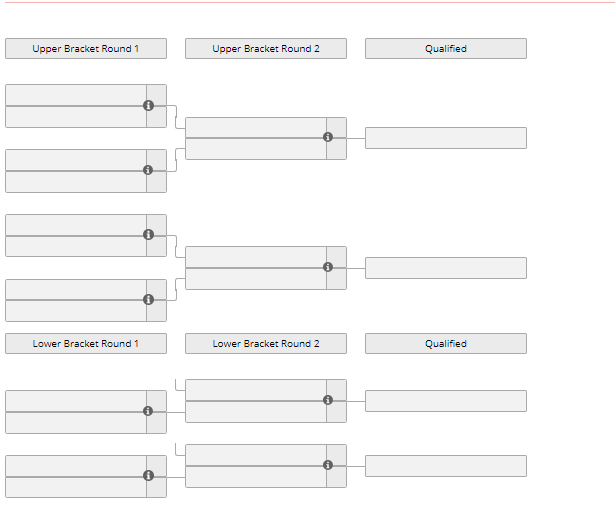615x515 pixels.
Task: Open info for fourth Upper Bracket Round 1 match
Action: coord(148,300)
